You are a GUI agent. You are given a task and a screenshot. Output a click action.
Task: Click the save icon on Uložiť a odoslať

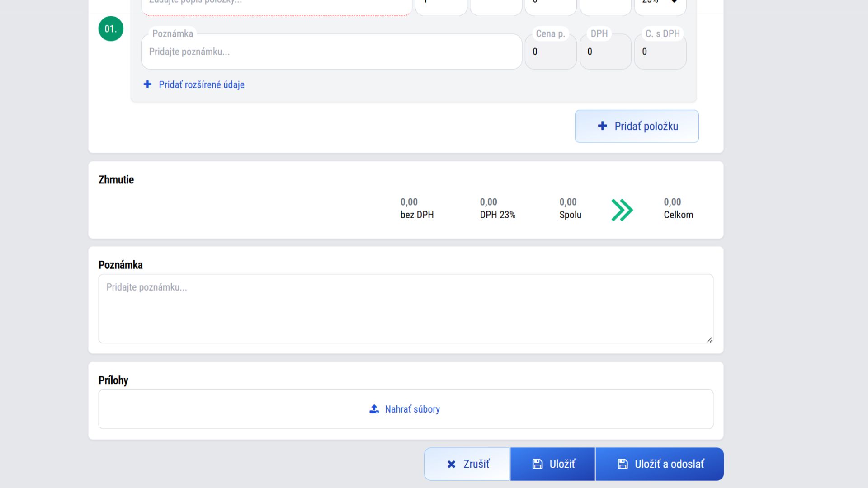623,464
